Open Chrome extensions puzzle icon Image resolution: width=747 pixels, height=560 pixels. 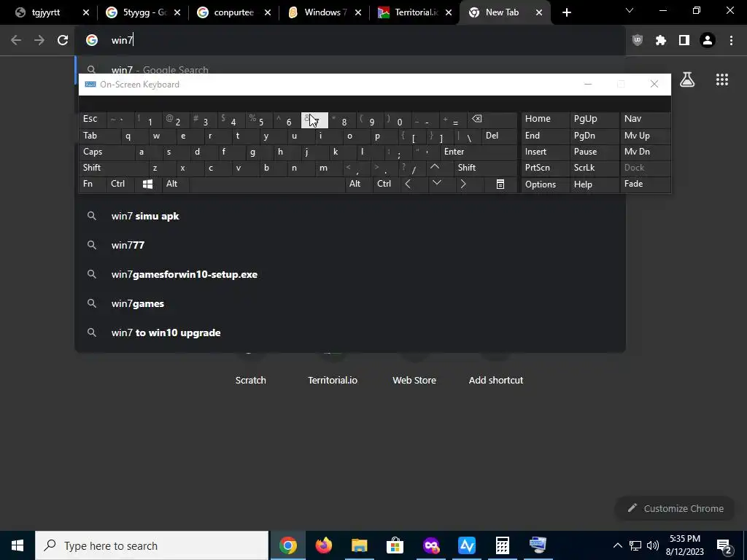(661, 41)
